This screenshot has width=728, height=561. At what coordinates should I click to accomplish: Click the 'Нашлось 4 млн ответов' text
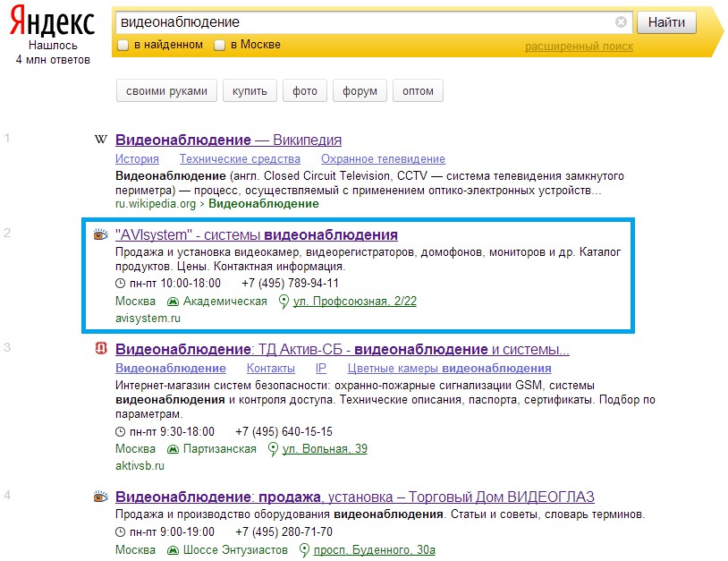point(53,53)
